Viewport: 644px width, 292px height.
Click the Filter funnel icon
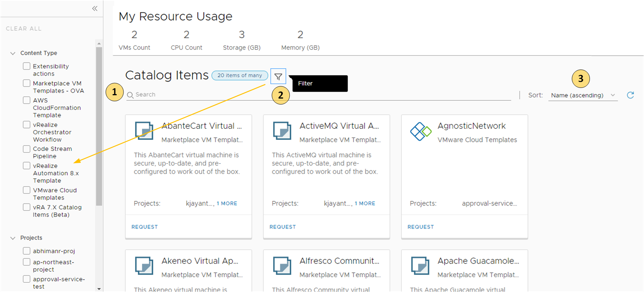pos(278,76)
